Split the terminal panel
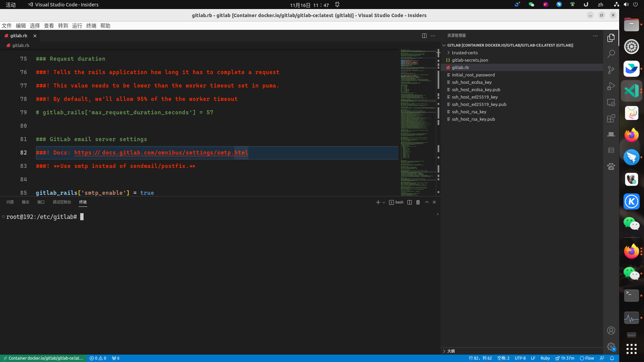The width and height of the screenshot is (644, 362). point(409,202)
